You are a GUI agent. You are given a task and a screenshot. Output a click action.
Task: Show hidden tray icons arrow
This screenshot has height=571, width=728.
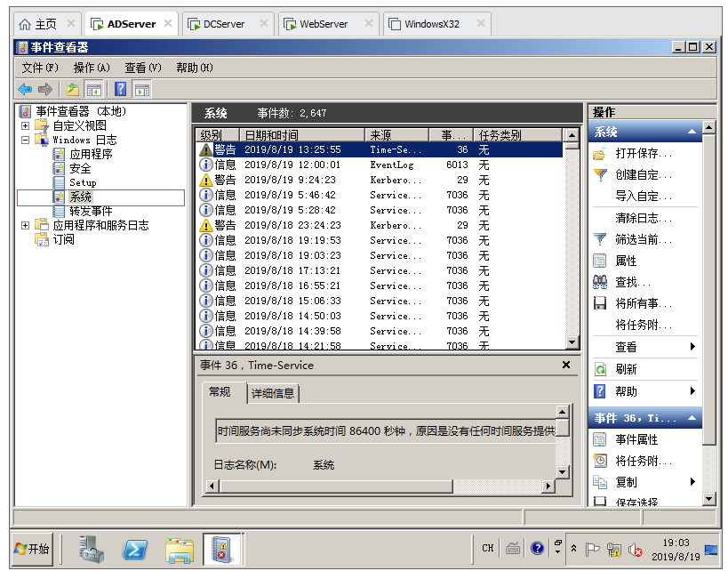574,549
